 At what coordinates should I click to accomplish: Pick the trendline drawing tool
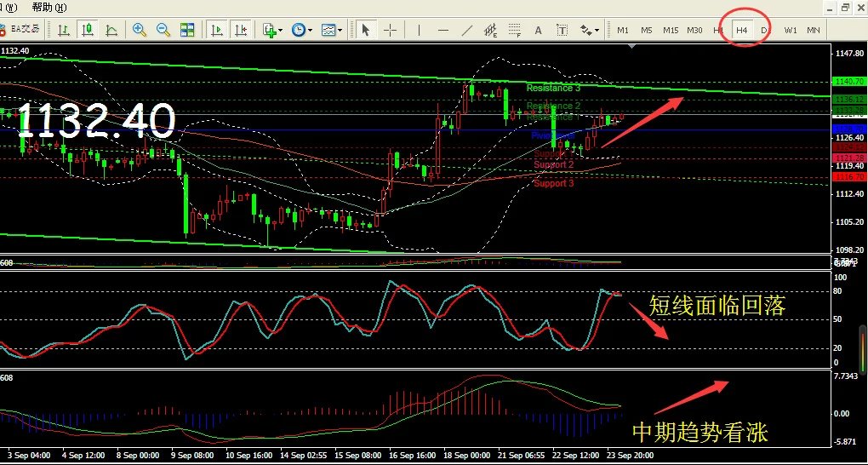point(466,30)
